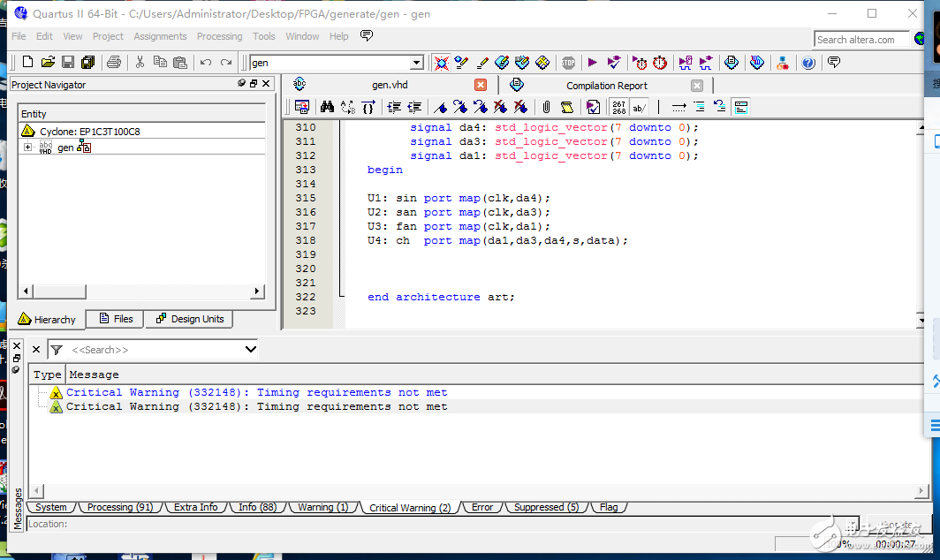Click the Project Navigator horizontal scrollbar
940x560 pixels.
click(141, 291)
